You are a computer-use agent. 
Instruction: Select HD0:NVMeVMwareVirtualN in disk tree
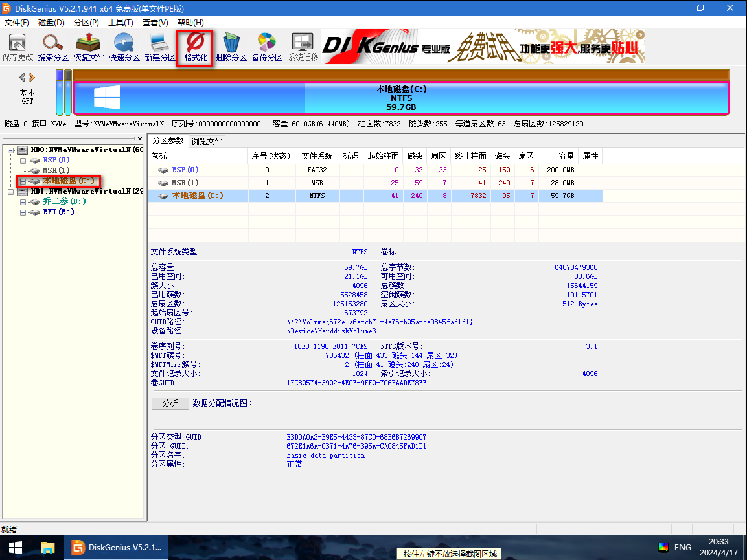pos(87,150)
